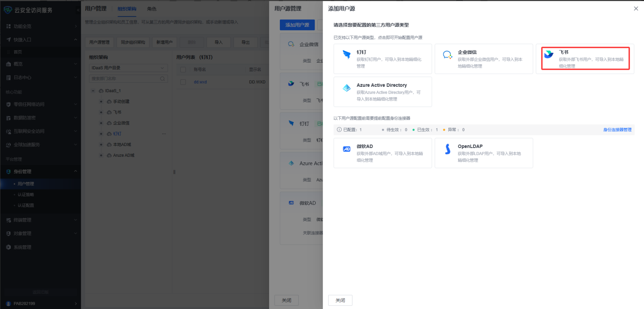The image size is (644, 309).
Task: Click the 同步组织架构 button
Action: [x=133, y=42]
